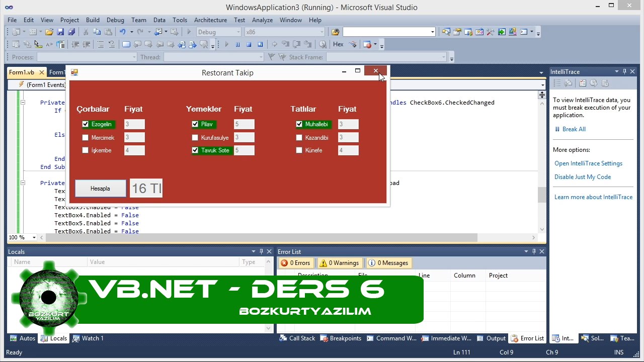Click the Open File folder icon

(49, 32)
